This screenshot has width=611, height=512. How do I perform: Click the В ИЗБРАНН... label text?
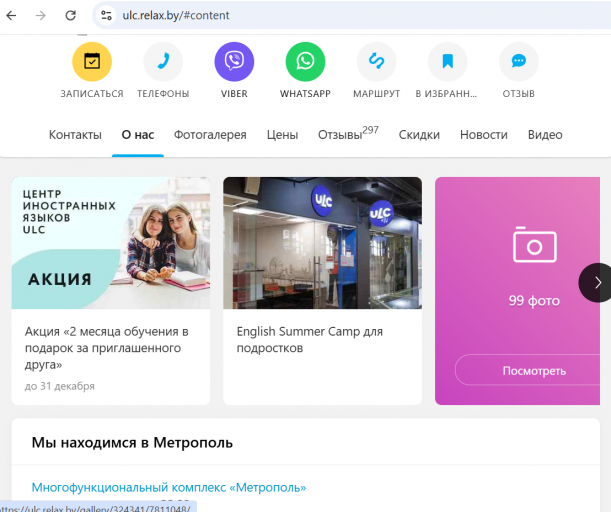click(x=446, y=94)
